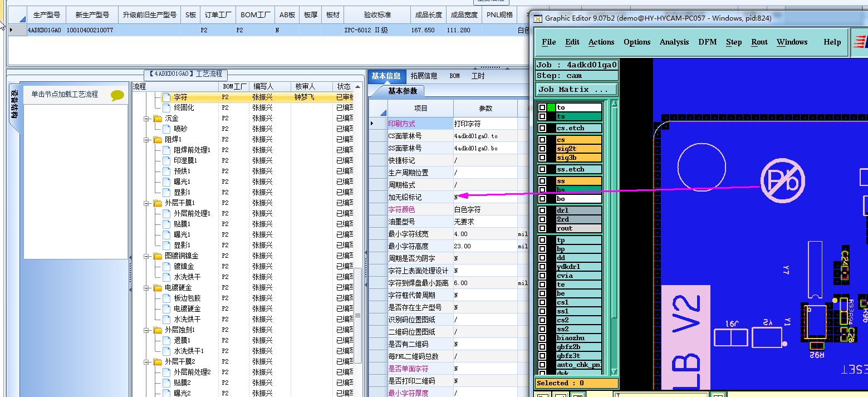Screen dimensions: 868x397
Task: Select the 设备结构 vertical tab
Action: click(14, 105)
